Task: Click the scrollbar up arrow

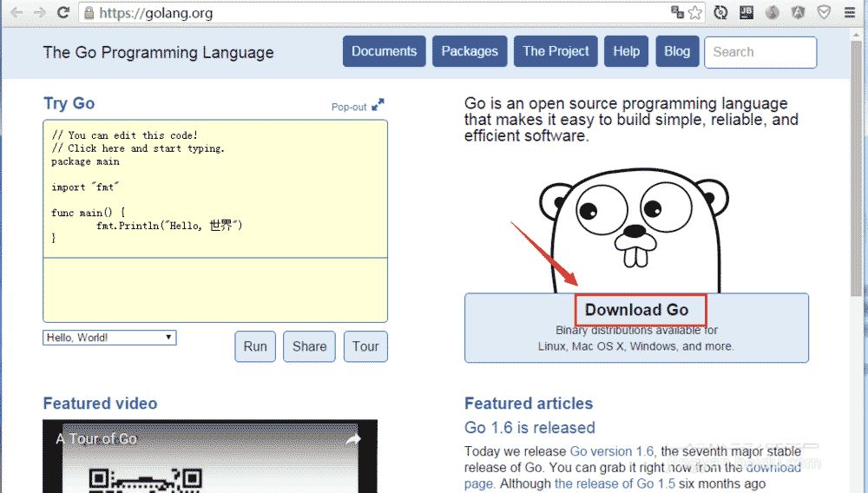Action: (x=858, y=33)
